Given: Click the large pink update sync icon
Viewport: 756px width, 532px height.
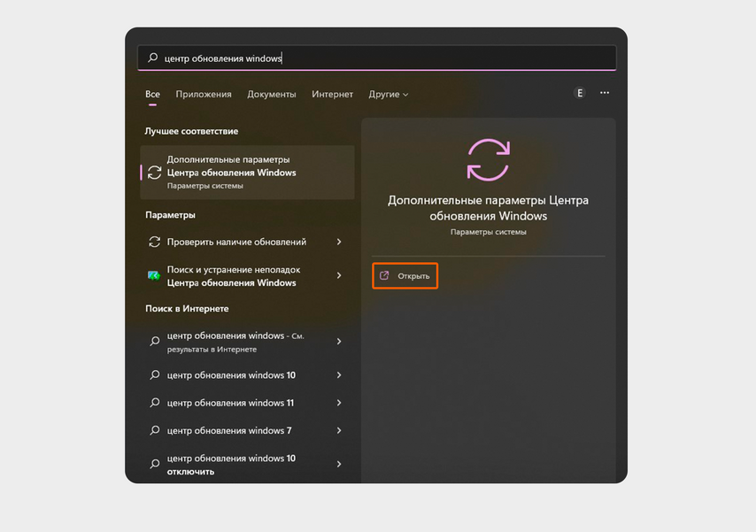Looking at the screenshot, I should click(x=488, y=159).
